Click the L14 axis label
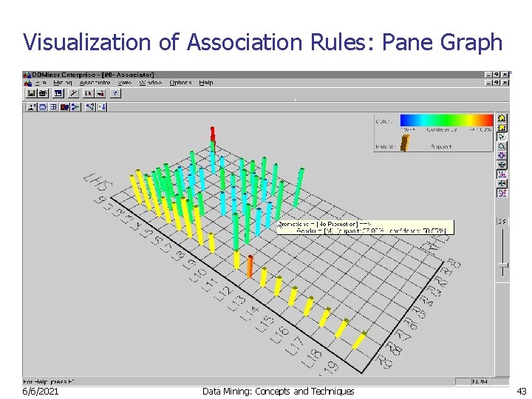Screen dimensions: 532x399 click(250, 315)
